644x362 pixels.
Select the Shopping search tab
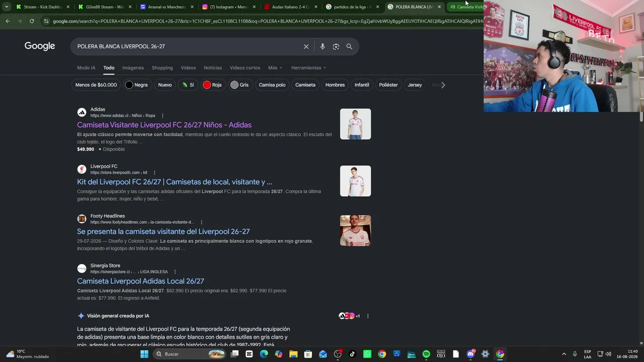click(162, 68)
